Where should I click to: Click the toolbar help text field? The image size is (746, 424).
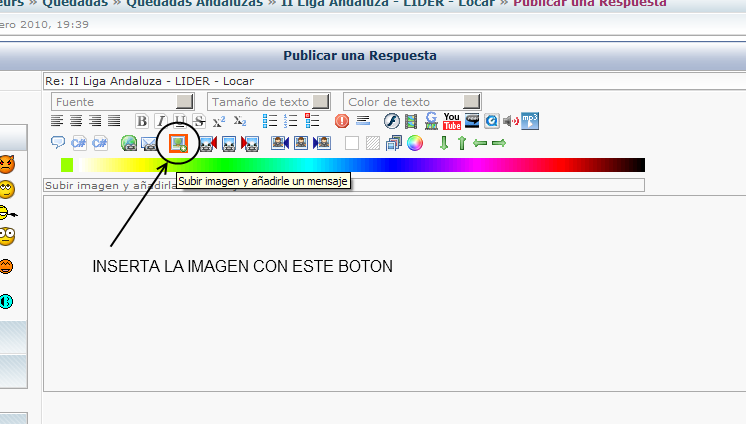tap(344, 185)
